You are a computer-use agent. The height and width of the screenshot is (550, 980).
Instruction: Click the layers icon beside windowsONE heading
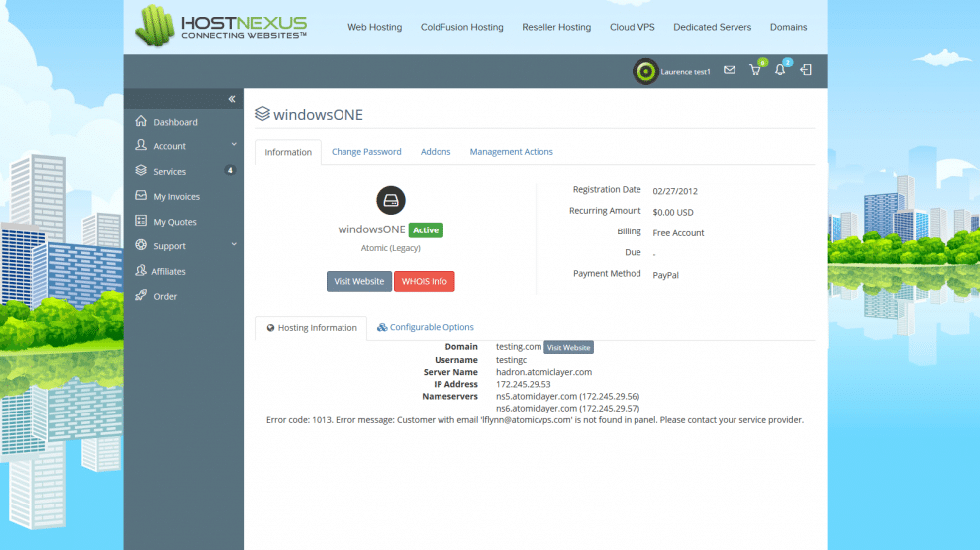(x=262, y=113)
